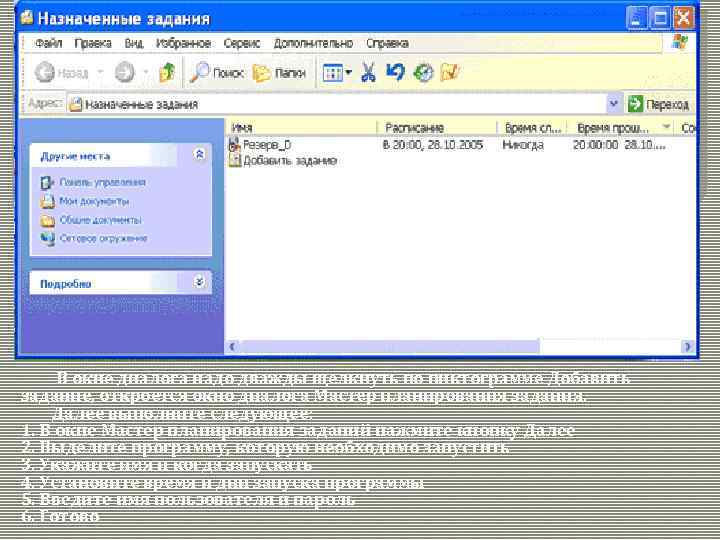Click the Network Places sidebar icon
720x540 pixels.
(x=47, y=239)
